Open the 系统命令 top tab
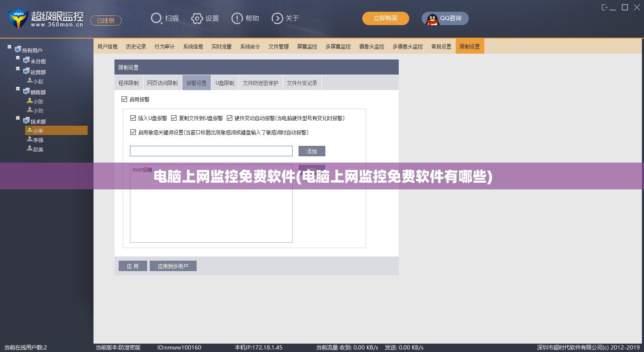644x352 pixels. tap(250, 47)
